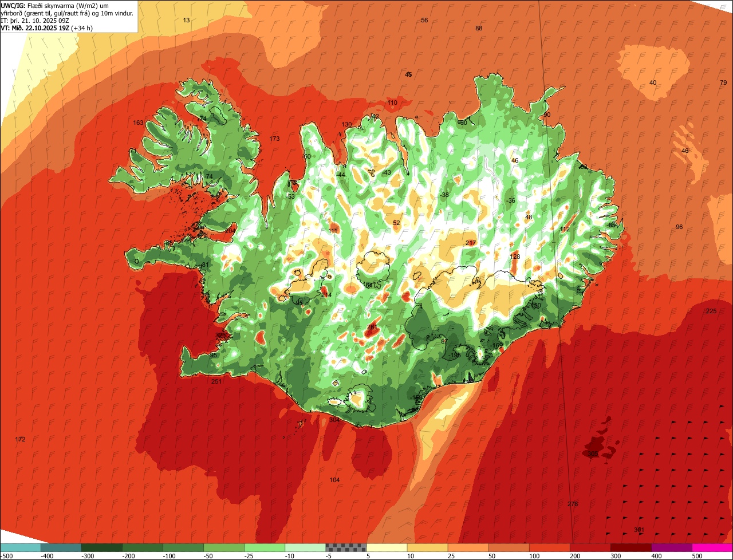Click the map value 172 in the southwest sea
The width and height of the screenshot is (733, 560).
click(20, 439)
